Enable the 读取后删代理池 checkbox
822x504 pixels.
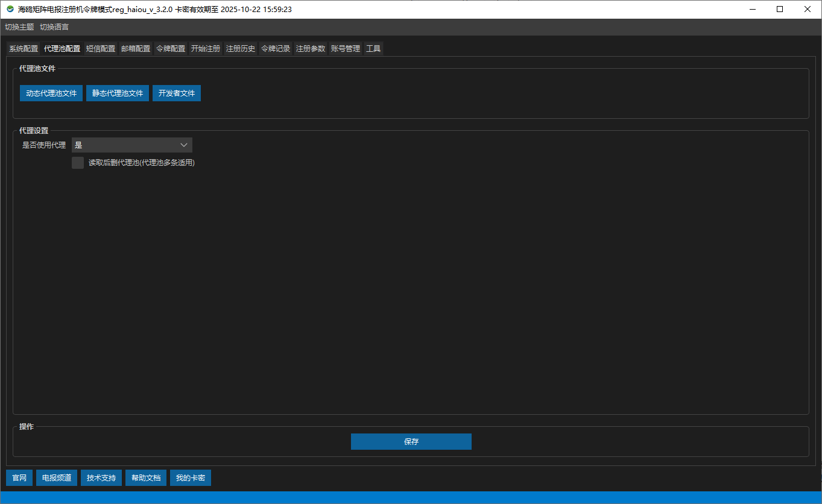pos(78,163)
